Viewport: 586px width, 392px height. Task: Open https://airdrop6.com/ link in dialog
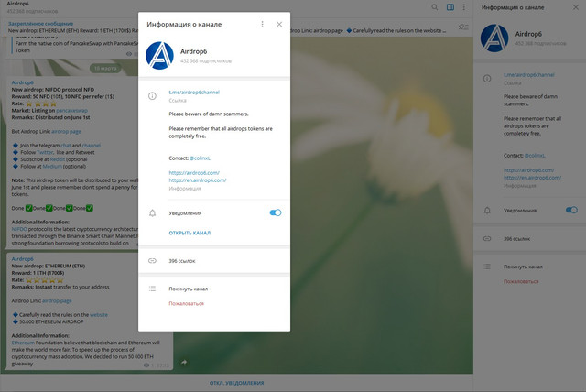tap(194, 172)
